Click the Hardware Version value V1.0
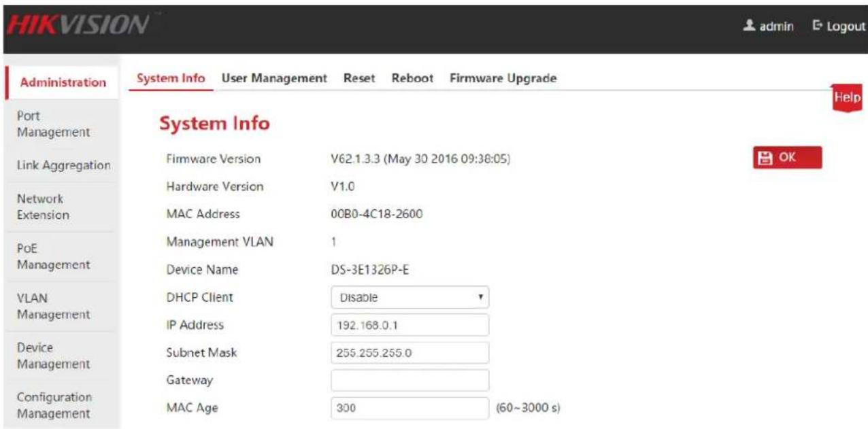 343,186
